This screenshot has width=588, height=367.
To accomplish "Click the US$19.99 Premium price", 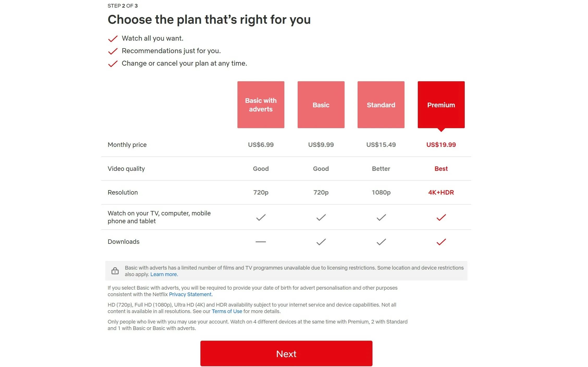I will (x=441, y=145).
